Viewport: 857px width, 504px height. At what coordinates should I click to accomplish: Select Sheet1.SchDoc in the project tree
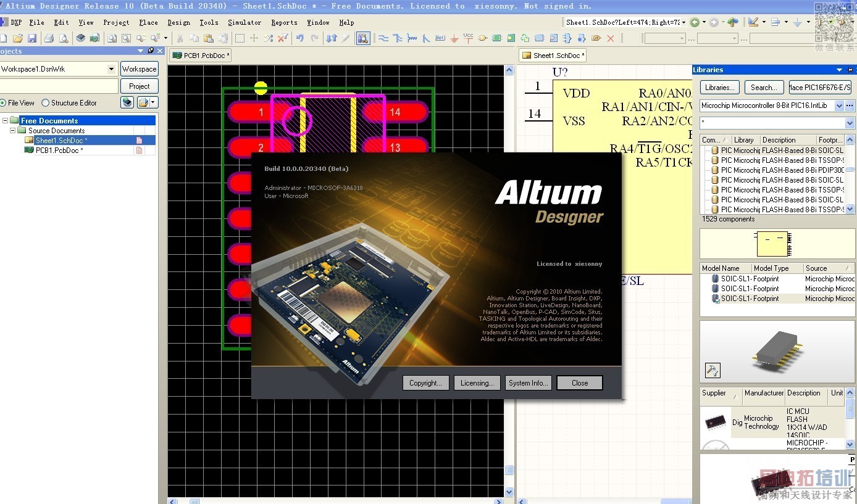point(61,141)
